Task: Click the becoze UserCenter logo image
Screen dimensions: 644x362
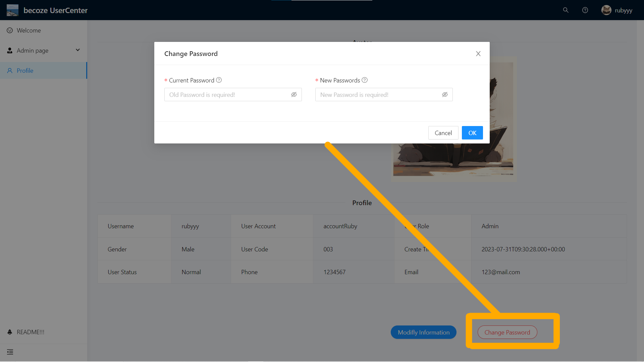Action: click(12, 10)
